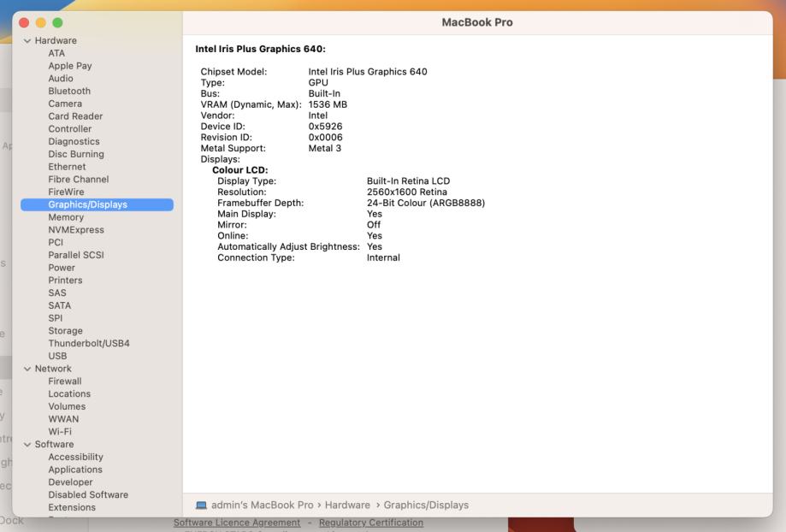Select Applications under Software
The width and height of the screenshot is (786, 532).
pyautogui.click(x=75, y=470)
